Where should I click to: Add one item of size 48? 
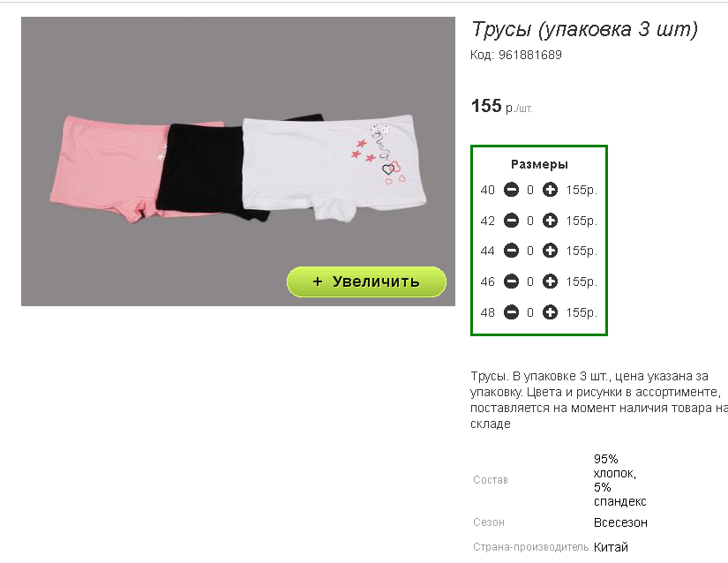pyautogui.click(x=550, y=312)
